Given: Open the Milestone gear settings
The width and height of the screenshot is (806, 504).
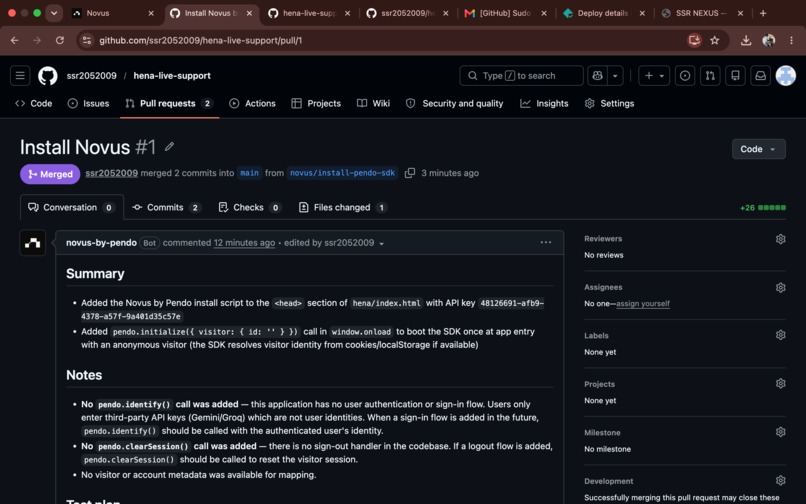Looking at the screenshot, I should click(x=780, y=432).
